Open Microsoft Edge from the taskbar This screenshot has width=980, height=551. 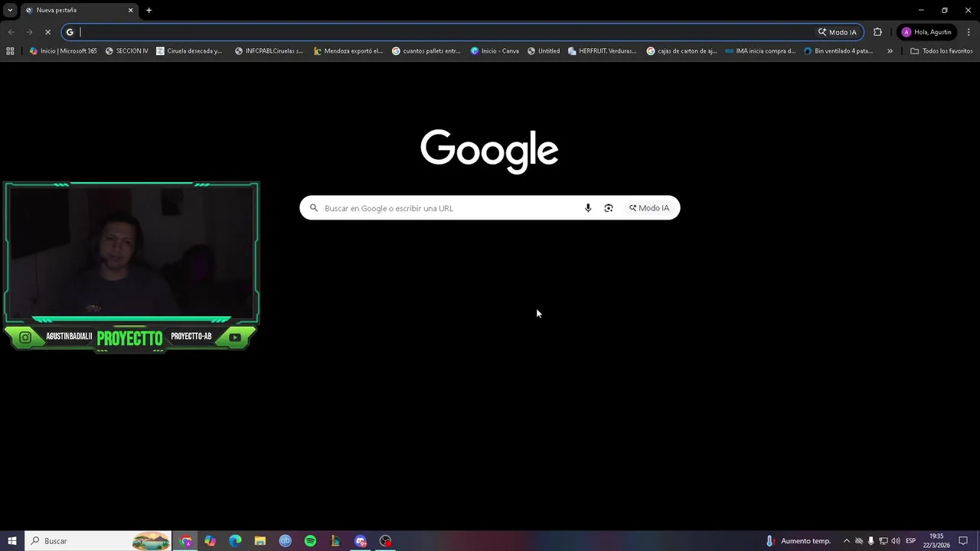(235, 541)
